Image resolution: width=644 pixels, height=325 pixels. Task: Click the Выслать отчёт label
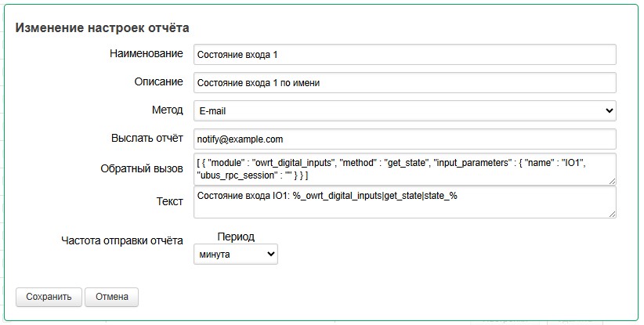coord(147,139)
